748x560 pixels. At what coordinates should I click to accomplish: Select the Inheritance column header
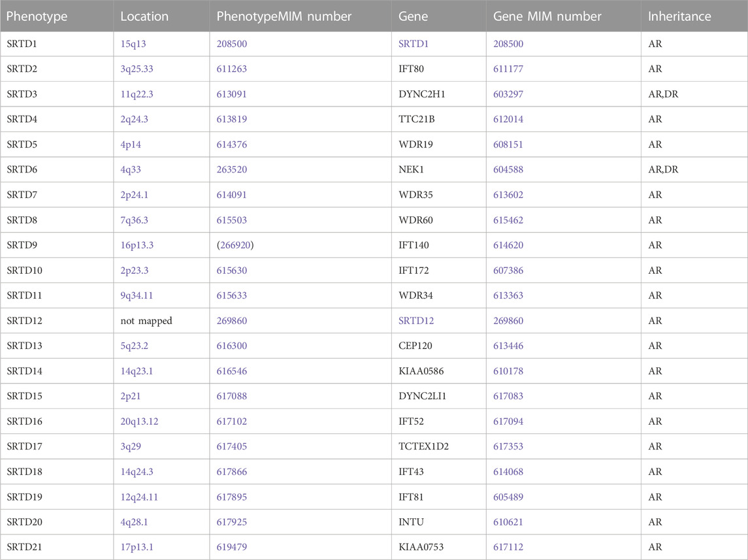694,16
